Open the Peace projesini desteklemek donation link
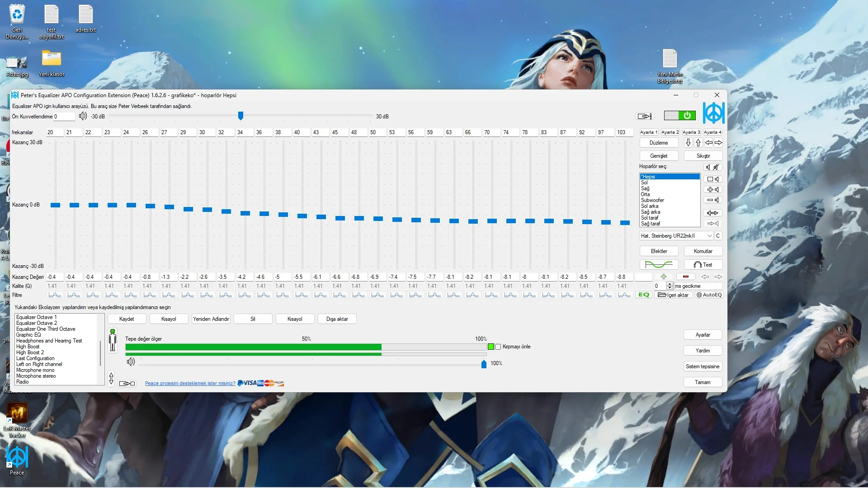Viewport: 868px width, 488px height. click(190, 384)
